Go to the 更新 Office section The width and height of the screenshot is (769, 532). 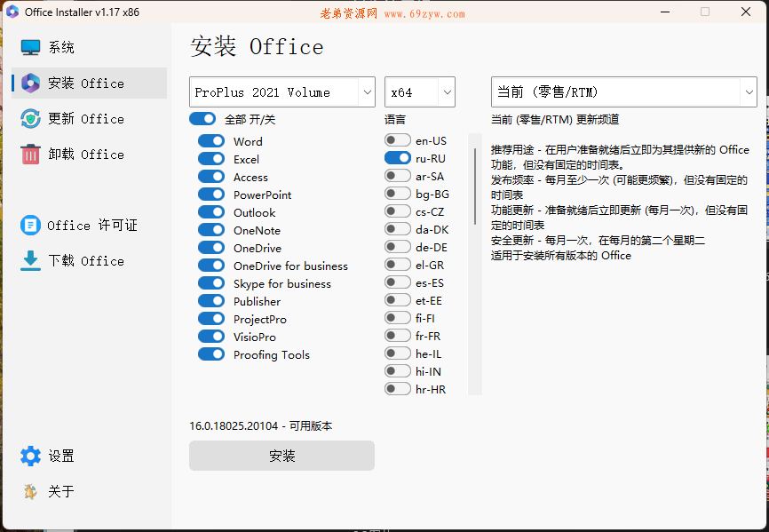(x=90, y=119)
